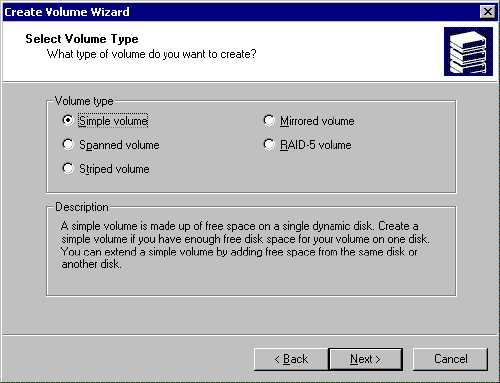
Task: Click the Description group box label
Action: (82, 207)
